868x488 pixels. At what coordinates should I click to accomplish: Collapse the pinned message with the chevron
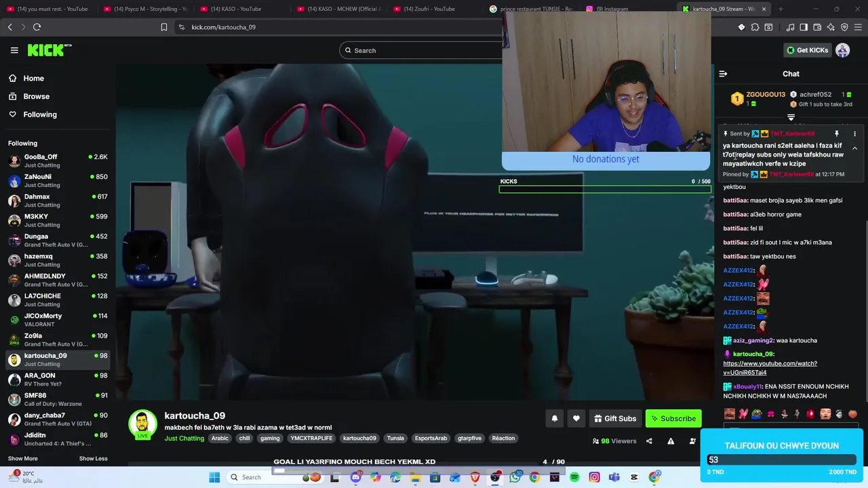point(854,148)
